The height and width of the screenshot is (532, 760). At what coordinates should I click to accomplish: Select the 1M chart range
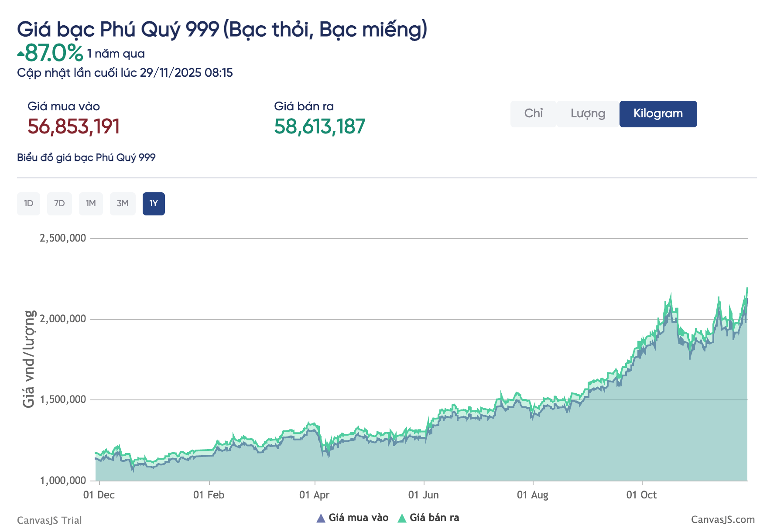pyautogui.click(x=91, y=204)
